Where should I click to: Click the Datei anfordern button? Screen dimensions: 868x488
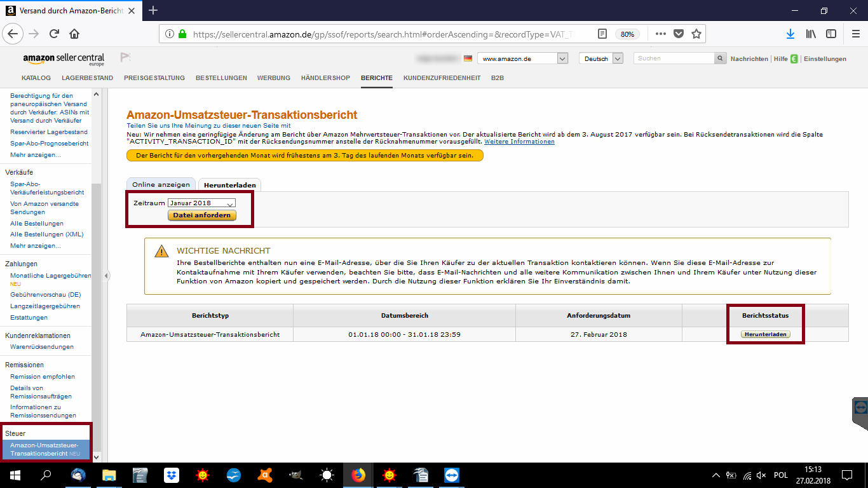coord(201,215)
